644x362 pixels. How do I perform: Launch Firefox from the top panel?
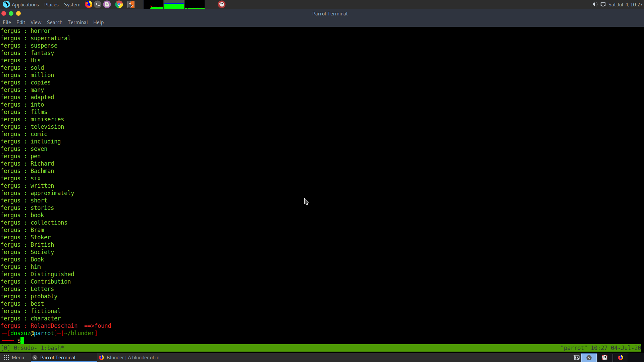point(89,4)
